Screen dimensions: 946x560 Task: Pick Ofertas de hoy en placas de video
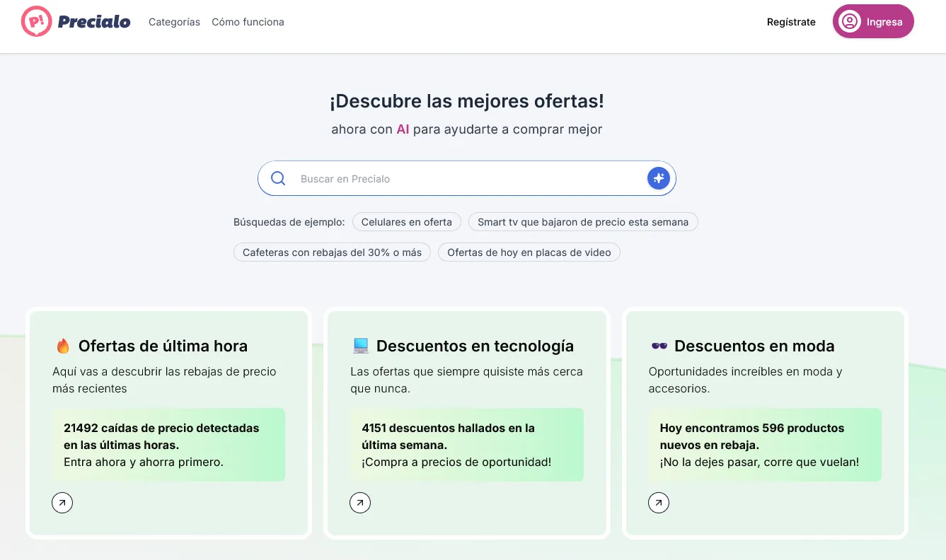pos(529,252)
